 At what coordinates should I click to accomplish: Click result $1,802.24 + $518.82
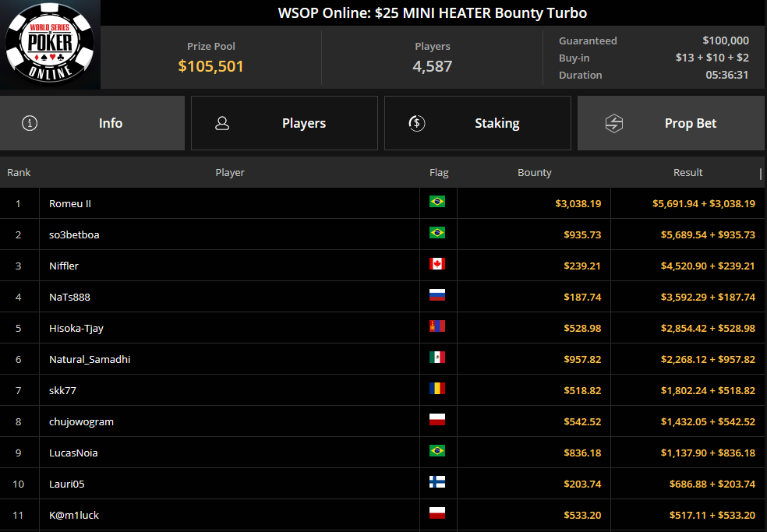point(708,391)
